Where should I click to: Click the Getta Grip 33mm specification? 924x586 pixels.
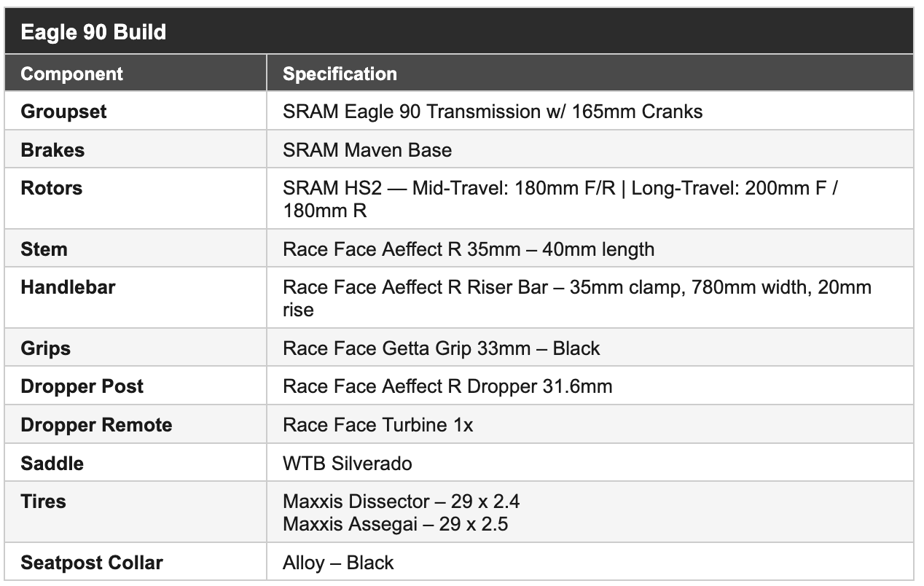tap(441, 348)
